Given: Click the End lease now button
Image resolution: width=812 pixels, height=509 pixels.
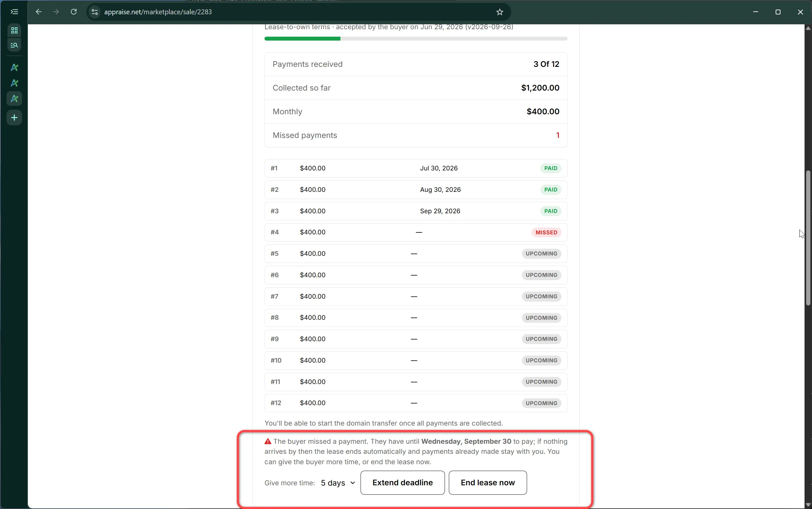Looking at the screenshot, I should [x=487, y=483].
